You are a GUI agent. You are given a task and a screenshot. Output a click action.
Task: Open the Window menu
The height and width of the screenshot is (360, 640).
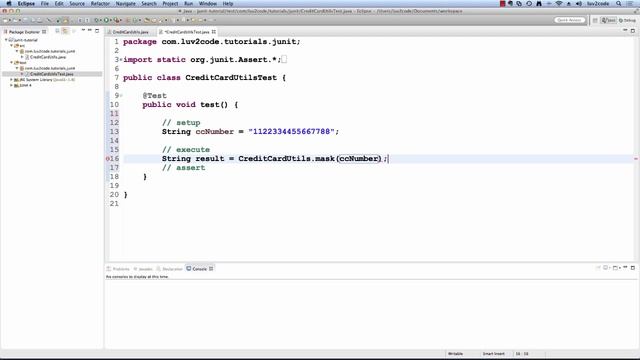coord(208,4)
